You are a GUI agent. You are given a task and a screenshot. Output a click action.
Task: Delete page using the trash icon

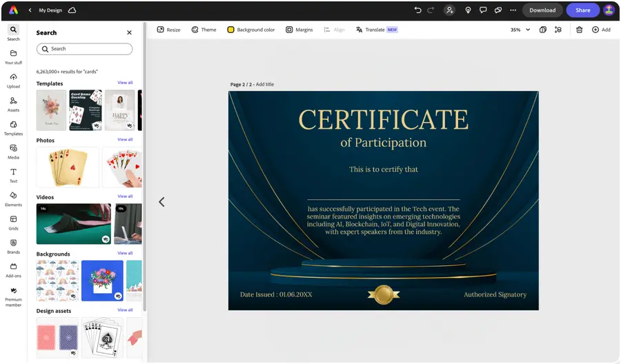(579, 30)
